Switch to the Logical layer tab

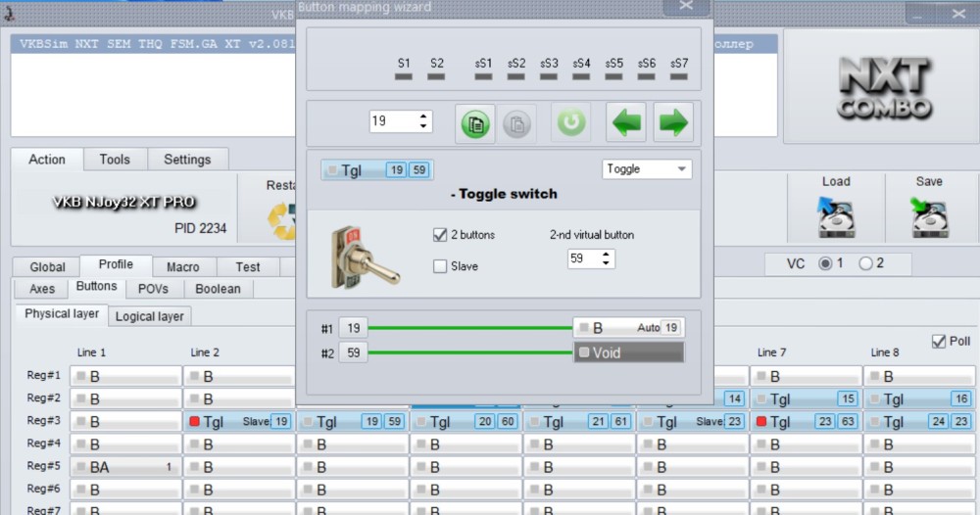coord(150,316)
